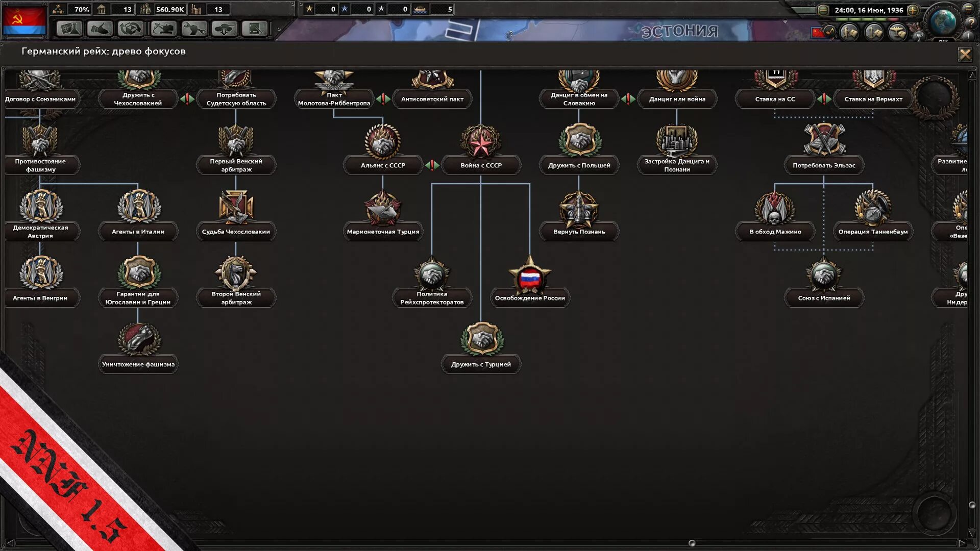Select focus Ставка на Вермахт

(x=873, y=99)
